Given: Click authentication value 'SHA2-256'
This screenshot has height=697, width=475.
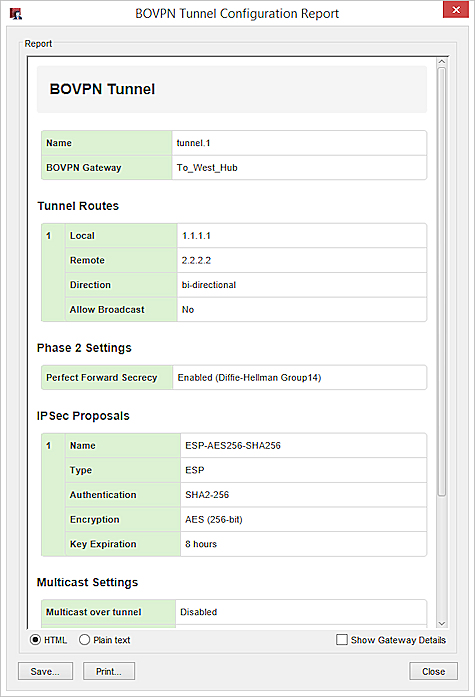Looking at the screenshot, I should tap(207, 495).
